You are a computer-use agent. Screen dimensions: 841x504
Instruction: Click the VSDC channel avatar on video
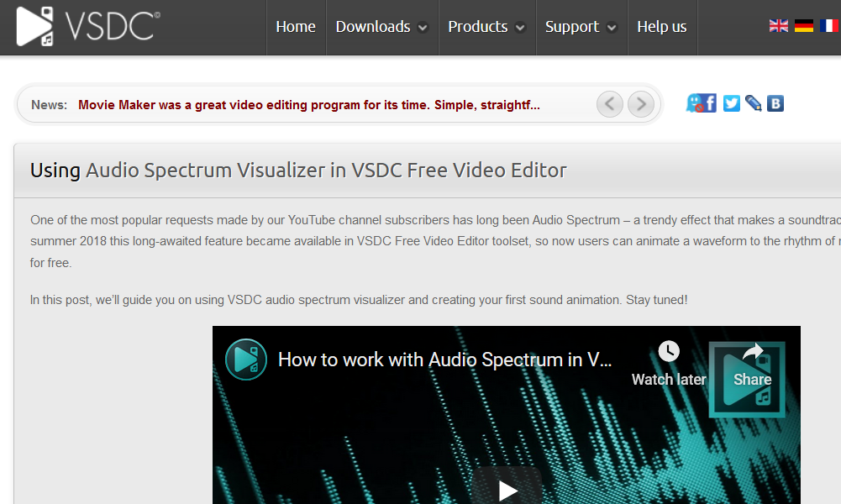click(x=246, y=360)
